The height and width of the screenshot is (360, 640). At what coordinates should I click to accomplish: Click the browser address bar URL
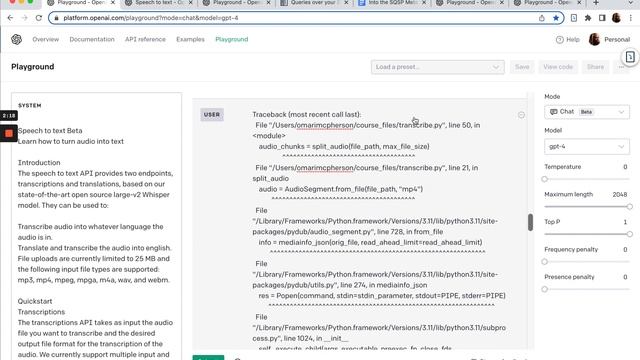pos(151,18)
